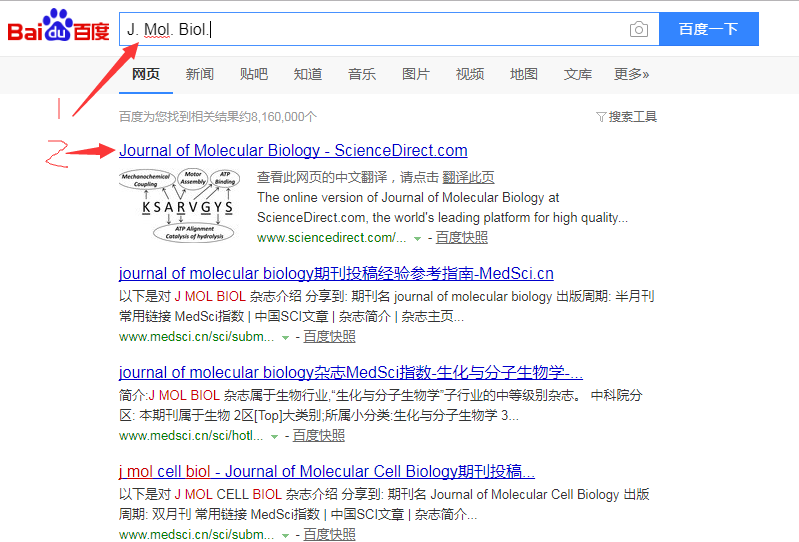799x542 pixels.
Task: Open the 杂志MedSci指数-生化与分子生物学 result
Action: click(351, 372)
